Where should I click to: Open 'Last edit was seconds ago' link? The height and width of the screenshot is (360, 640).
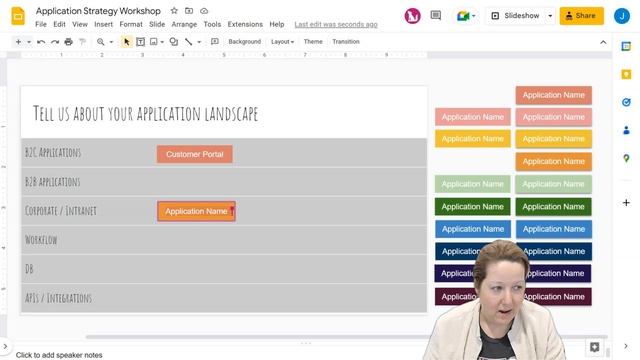(336, 24)
